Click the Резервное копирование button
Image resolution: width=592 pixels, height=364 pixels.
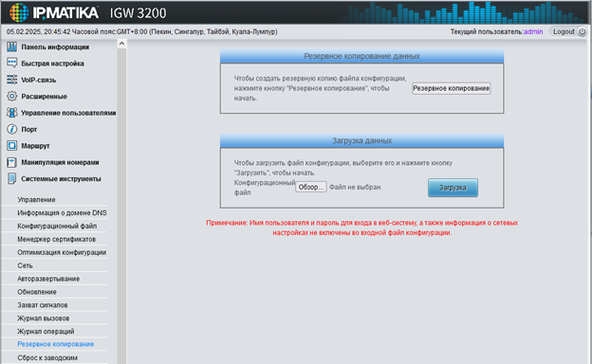pos(452,88)
